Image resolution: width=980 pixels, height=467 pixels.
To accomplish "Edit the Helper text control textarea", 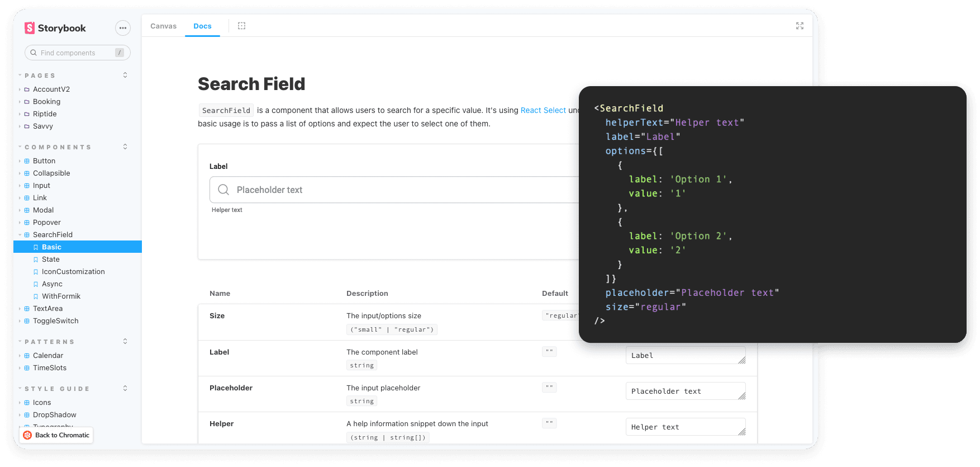I will [x=686, y=427].
